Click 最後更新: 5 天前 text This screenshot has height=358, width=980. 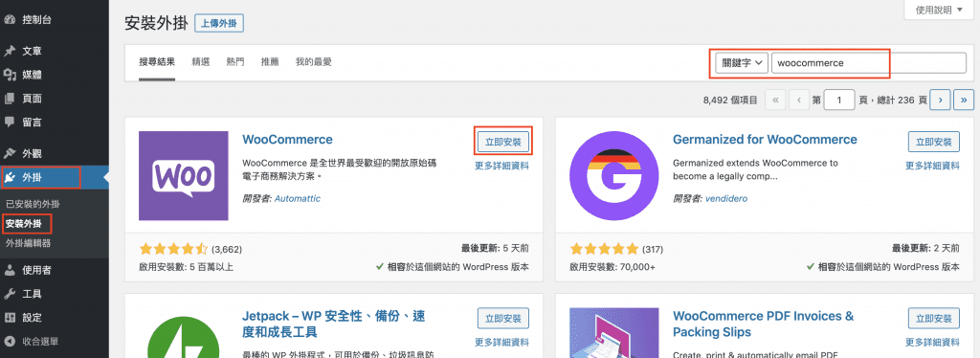point(495,248)
